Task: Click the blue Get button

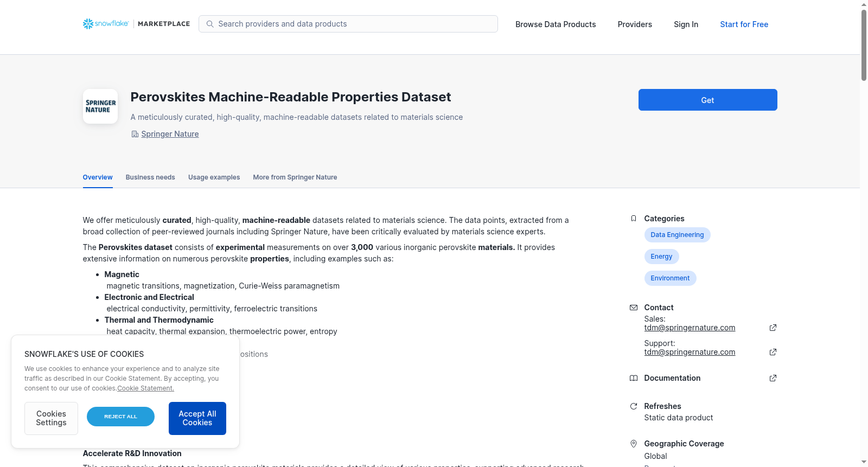Action: 707,100
